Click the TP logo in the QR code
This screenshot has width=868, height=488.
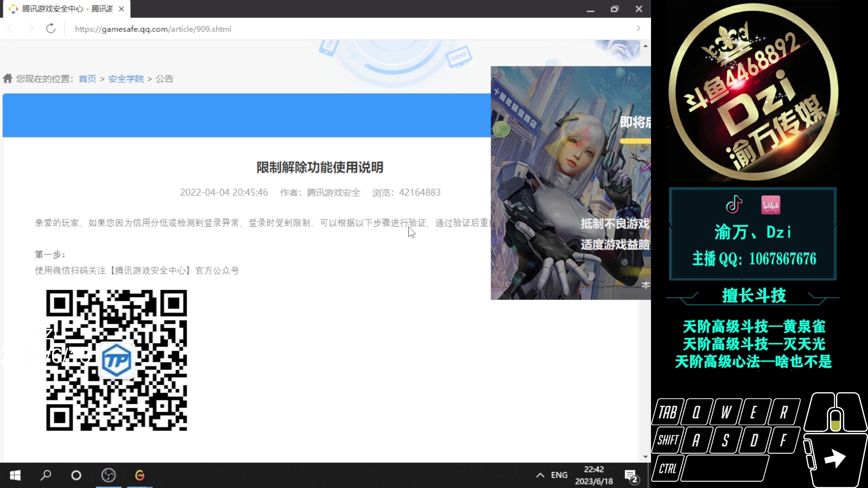(x=116, y=360)
